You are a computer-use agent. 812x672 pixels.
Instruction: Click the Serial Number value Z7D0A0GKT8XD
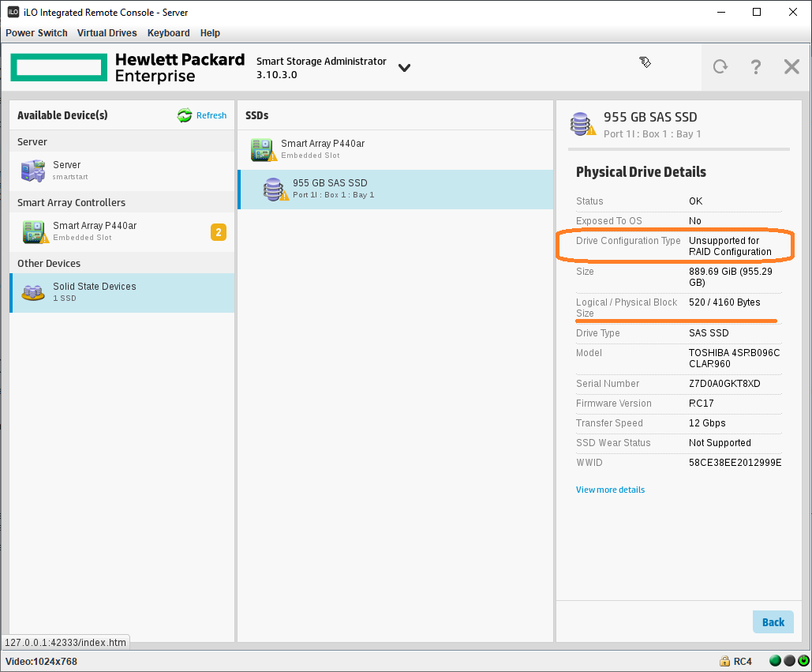[x=724, y=384]
